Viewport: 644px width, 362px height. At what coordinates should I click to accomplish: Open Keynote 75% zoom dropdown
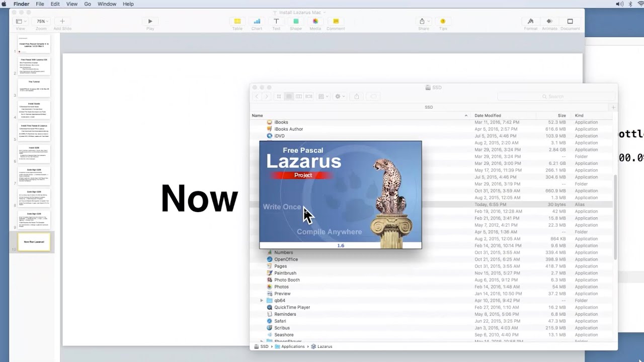41,22
